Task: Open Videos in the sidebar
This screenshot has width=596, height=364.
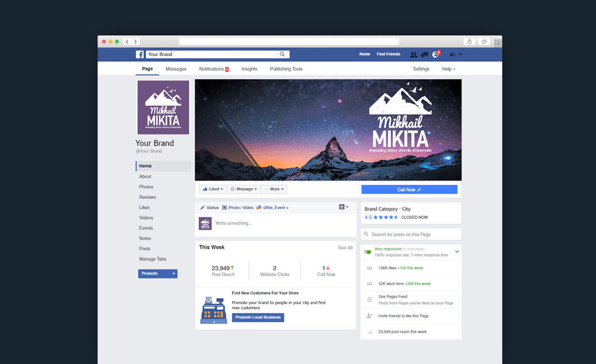Action: point(146,218)
